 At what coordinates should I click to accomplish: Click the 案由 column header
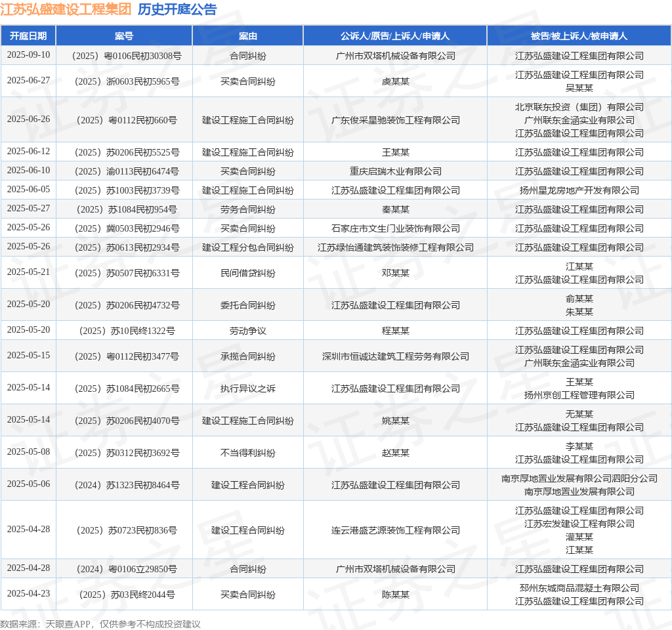coord(247,36)
